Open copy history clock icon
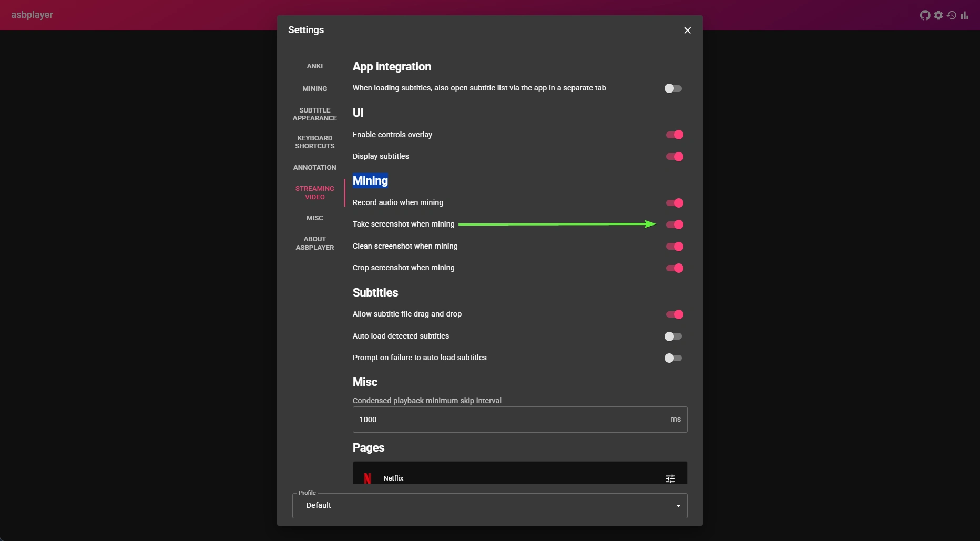The width and height of the screenshot is (980, 541). [x=952, y=15]
